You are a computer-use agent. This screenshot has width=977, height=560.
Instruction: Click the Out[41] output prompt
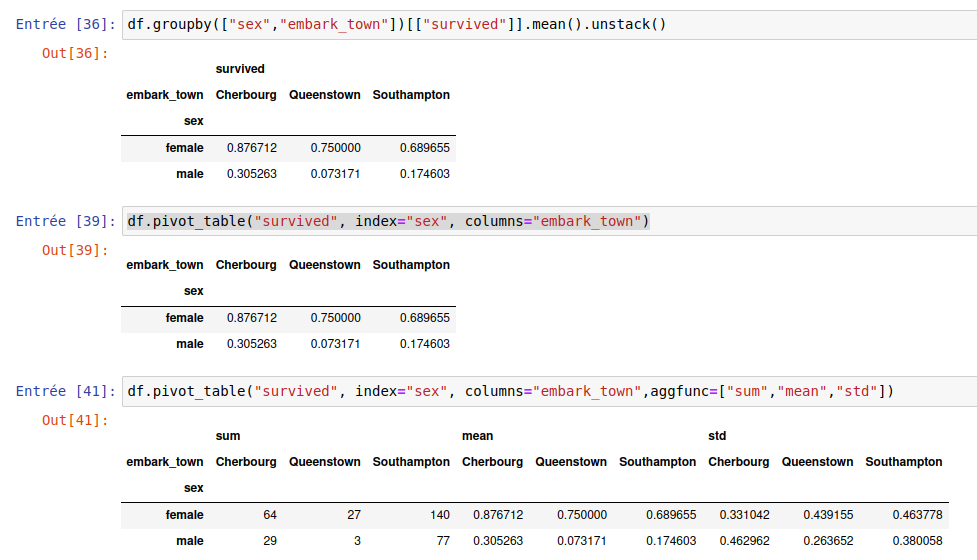click(75, 420)
